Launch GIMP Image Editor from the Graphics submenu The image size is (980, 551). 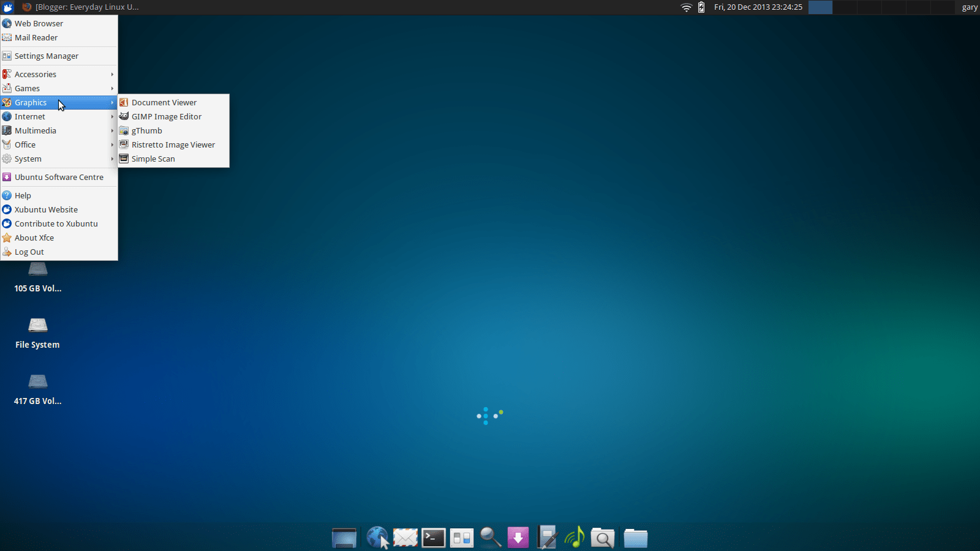(167, 116)
